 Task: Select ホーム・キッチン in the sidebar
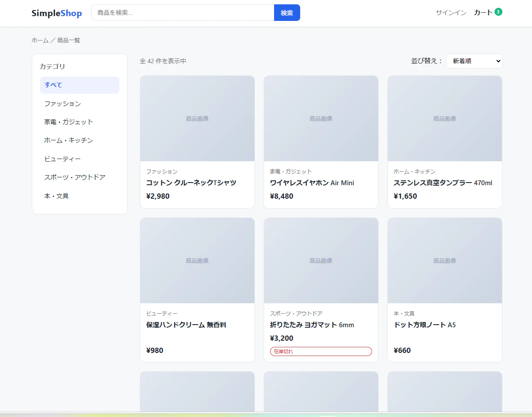point(80,140)
